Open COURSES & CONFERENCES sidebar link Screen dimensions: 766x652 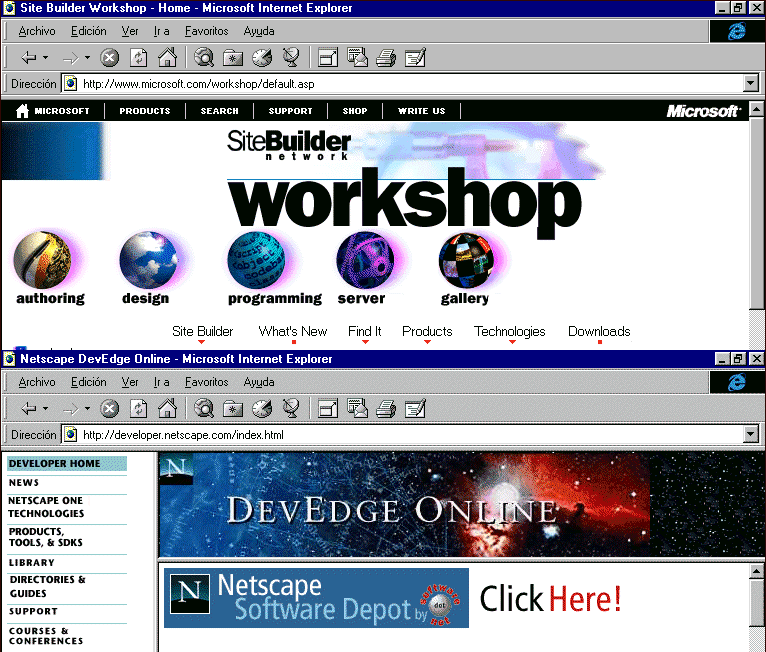tap(46, 636)
